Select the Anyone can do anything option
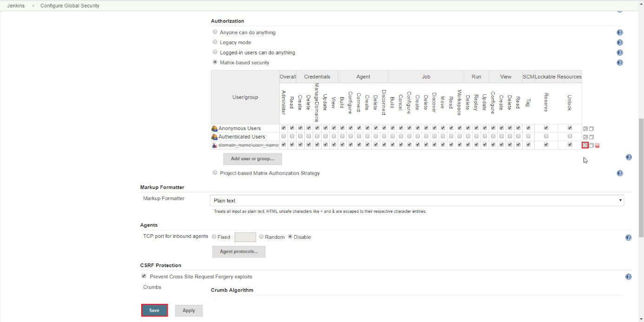Screen dimensions: 644x322 [x=215, y=32]
